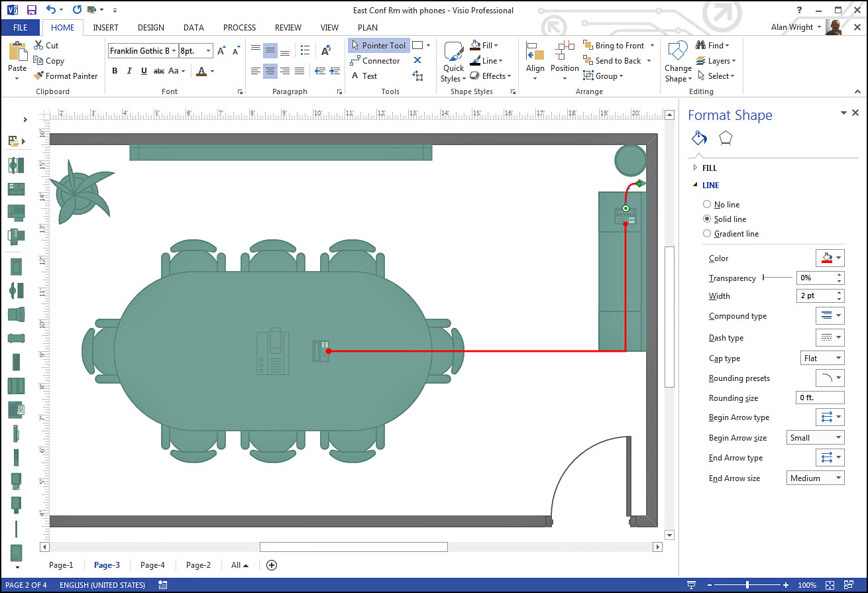Select the Solid line radio option
Image resolution: width=868 pixels, height=593 pixels.
[707, 219]
